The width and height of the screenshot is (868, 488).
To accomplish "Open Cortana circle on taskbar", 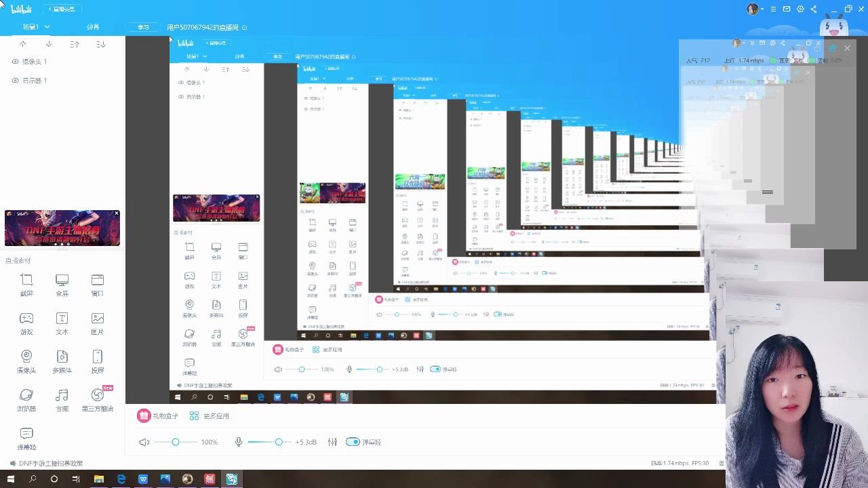I will 54,479.
